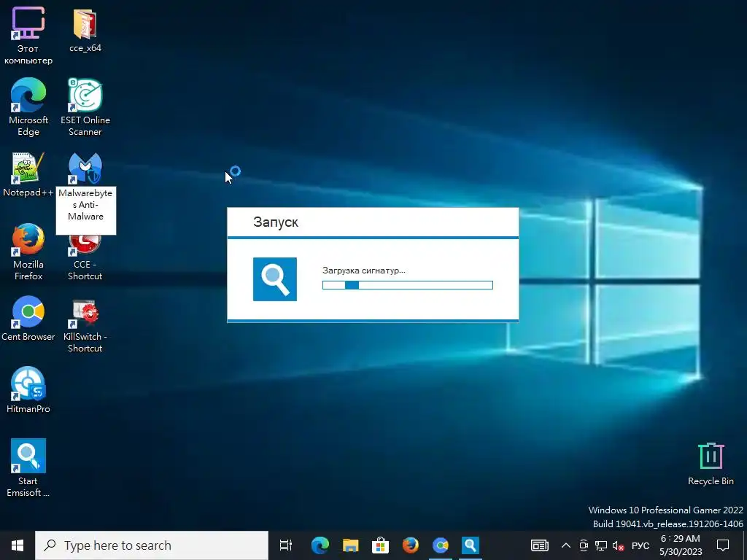Viewport: 747px width, 560px height.
Task: Open the clock showing 6:29 AM
Action: pos(681,545)
